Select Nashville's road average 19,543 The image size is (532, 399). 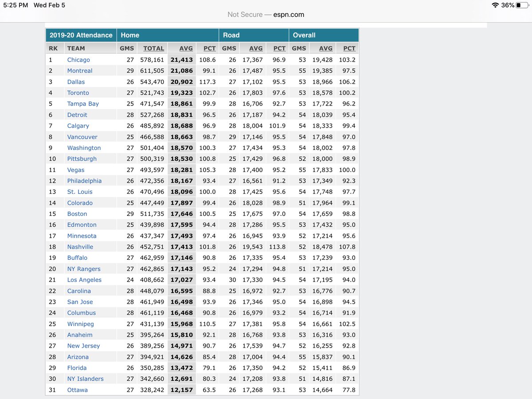pyautogui.click(x=253, y=247)
